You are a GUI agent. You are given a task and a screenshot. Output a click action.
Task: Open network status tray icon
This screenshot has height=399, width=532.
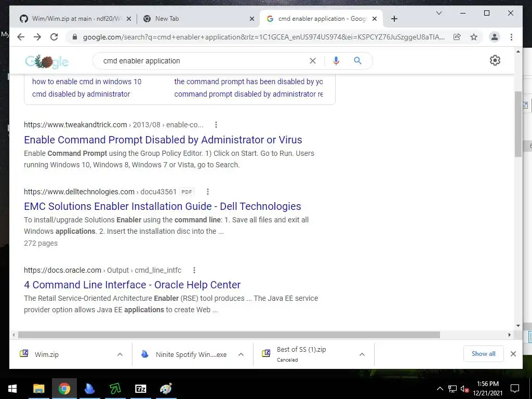[453, 389]
